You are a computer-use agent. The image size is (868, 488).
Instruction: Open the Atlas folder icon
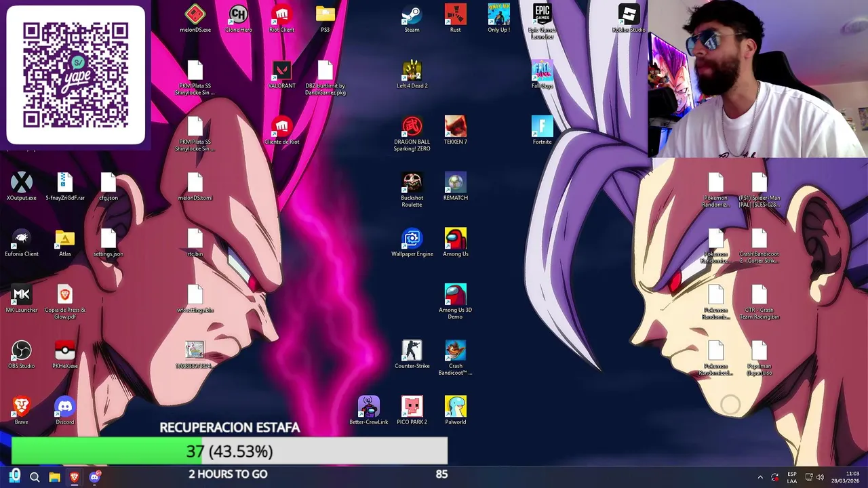point(64,243)
